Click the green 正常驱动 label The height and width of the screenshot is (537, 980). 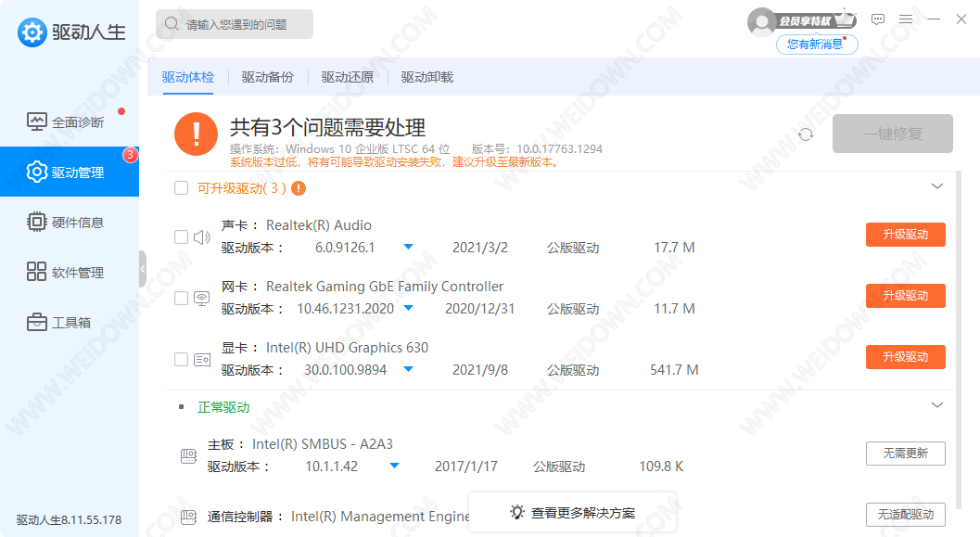pos(223,407)
